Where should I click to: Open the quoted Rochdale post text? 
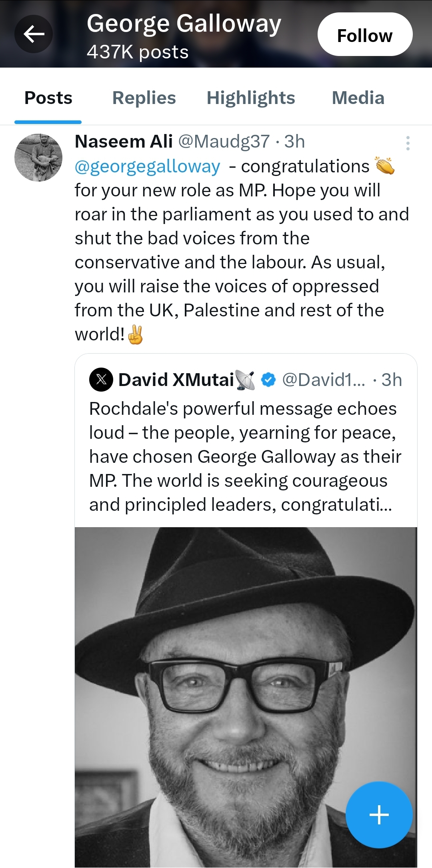[244, 456]
